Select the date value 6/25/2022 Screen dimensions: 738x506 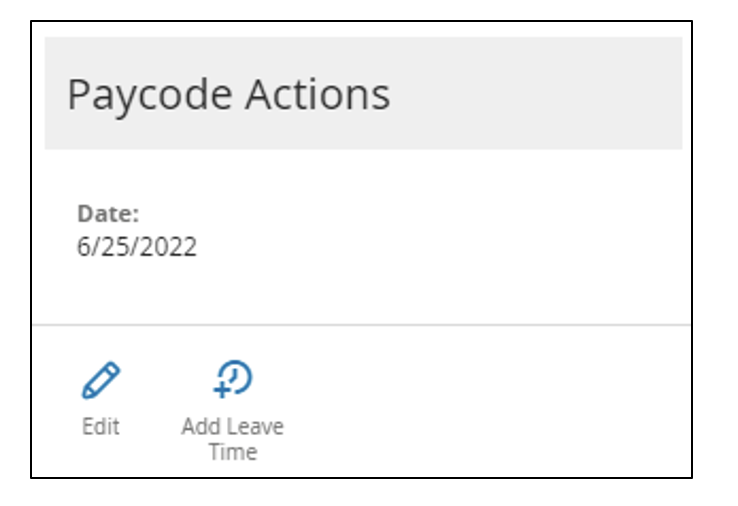[137, 246]
